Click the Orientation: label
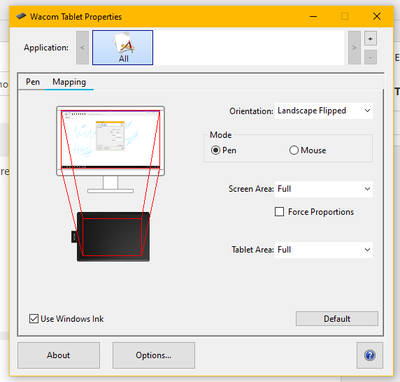Image resolution: width=400 pixels, height=382 pixels. tap(251, 111)
